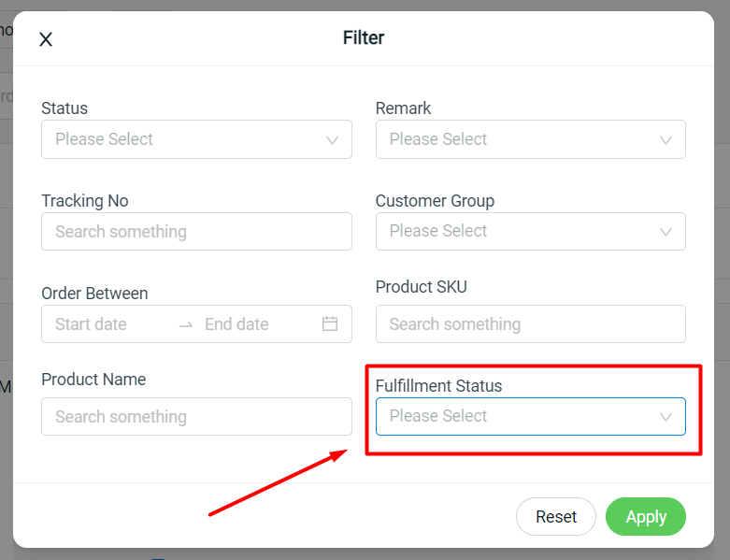Open the Status 'Please Select' dropdown

pyautogui.click(x=196, y=139)
